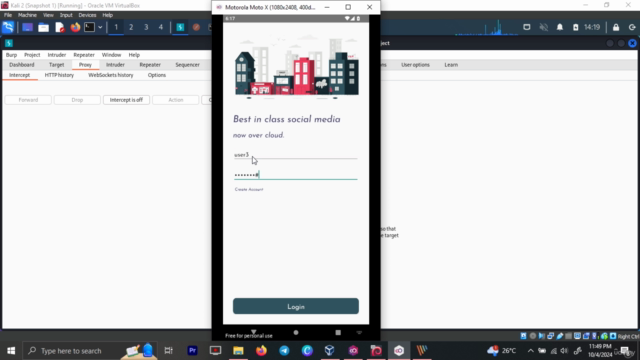The image size is (640, 360).
Task: Open the Window menu in Burp Suite
Action: [111, 55]
